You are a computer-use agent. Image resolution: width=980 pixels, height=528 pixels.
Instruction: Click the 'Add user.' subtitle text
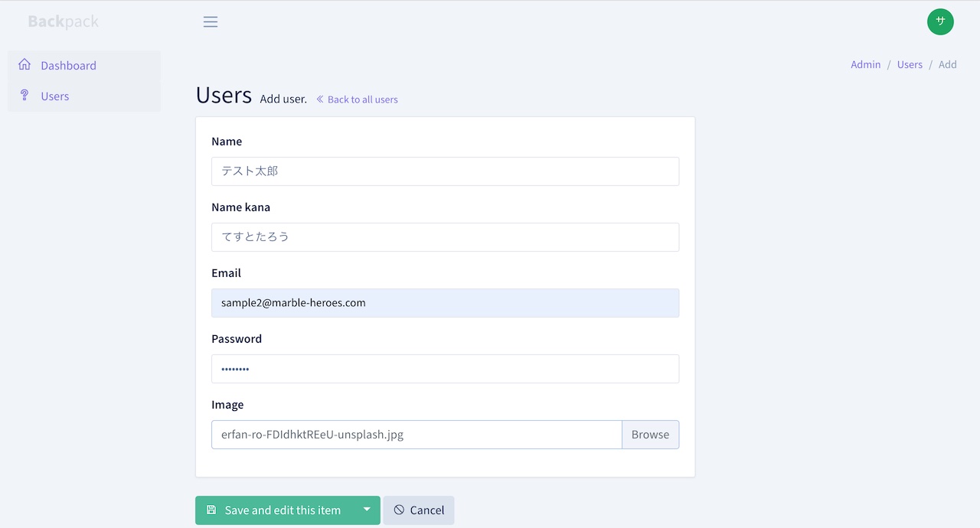click(283, 99)
